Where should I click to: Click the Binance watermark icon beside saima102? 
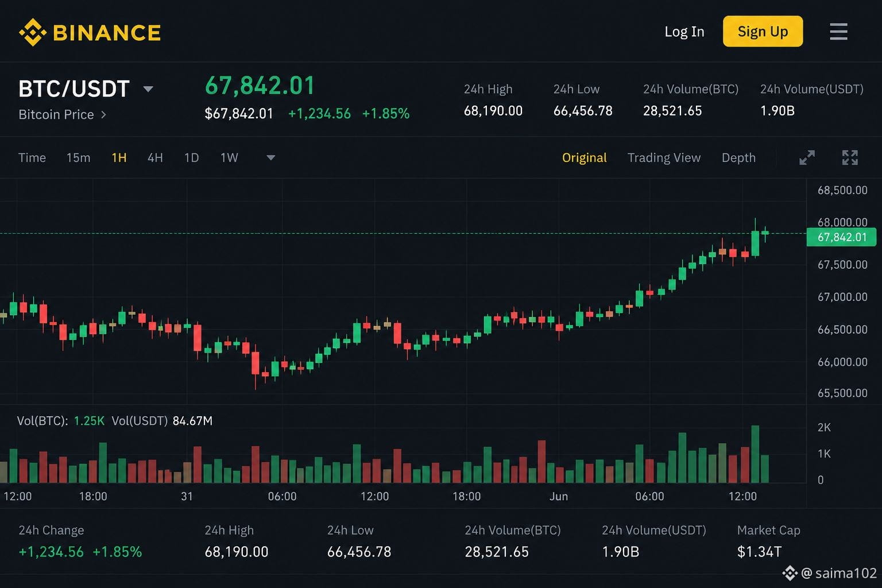[790, 572]
